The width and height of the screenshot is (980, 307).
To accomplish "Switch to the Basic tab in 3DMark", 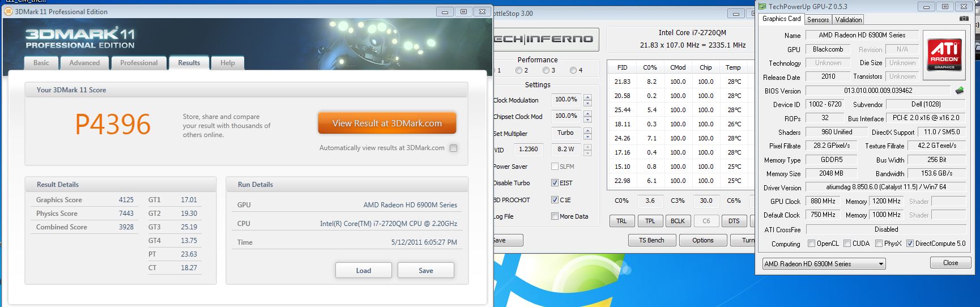I will click(x=41, y=63).
